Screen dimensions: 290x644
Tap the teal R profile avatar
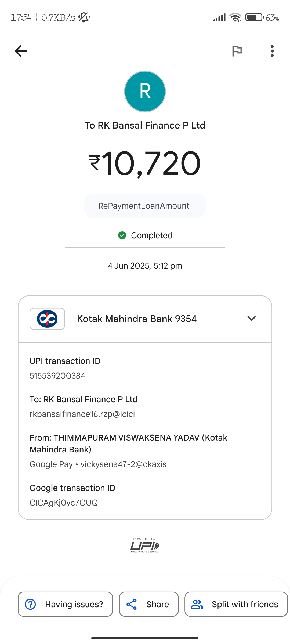point(145,92)
